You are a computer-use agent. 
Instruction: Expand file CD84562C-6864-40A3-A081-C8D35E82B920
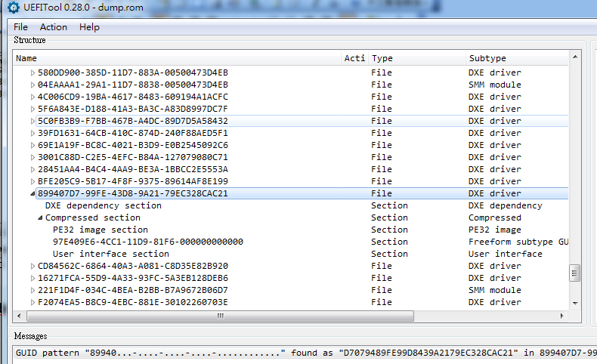32,267
